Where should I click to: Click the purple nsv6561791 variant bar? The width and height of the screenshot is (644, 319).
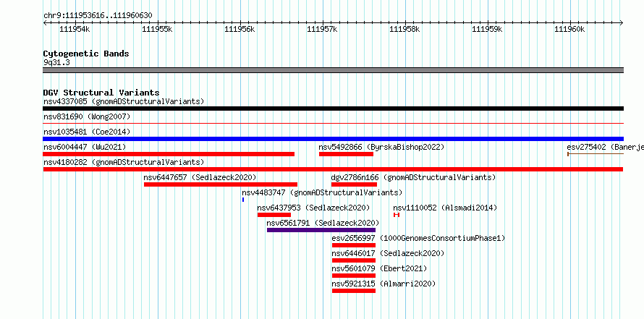(321, 230)
